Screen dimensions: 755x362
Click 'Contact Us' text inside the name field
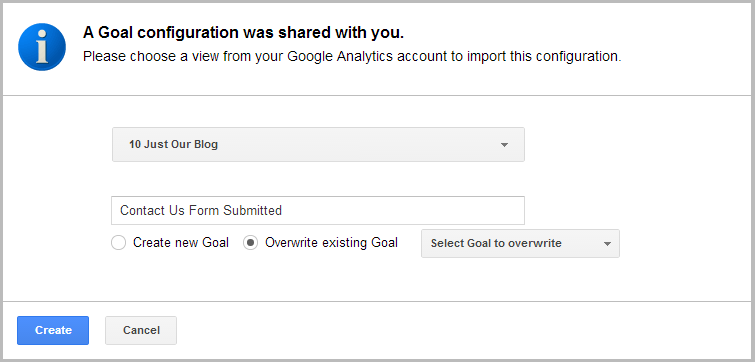pos(149,210)
